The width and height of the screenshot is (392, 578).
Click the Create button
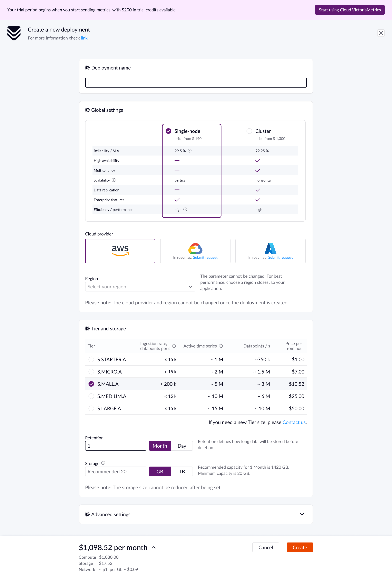click(x=300, y=547)
